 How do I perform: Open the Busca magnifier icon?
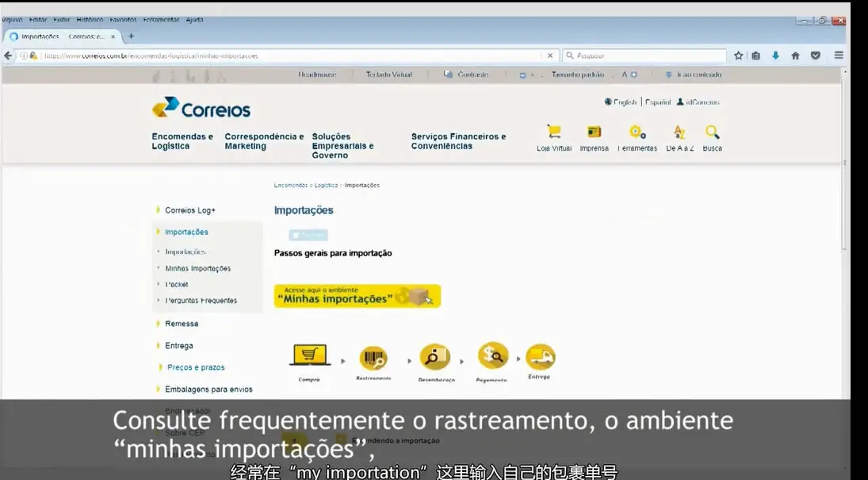click(713, 132)
